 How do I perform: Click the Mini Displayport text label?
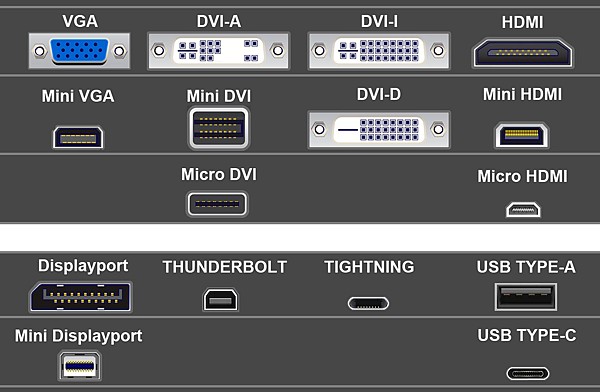(x=78, y=336)
